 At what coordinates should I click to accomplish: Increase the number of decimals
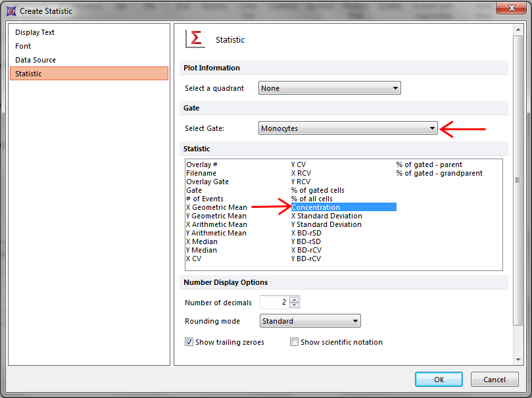294,299
